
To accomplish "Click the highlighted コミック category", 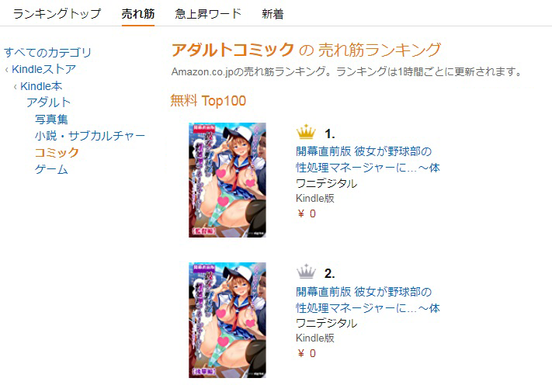I will 57,152.
